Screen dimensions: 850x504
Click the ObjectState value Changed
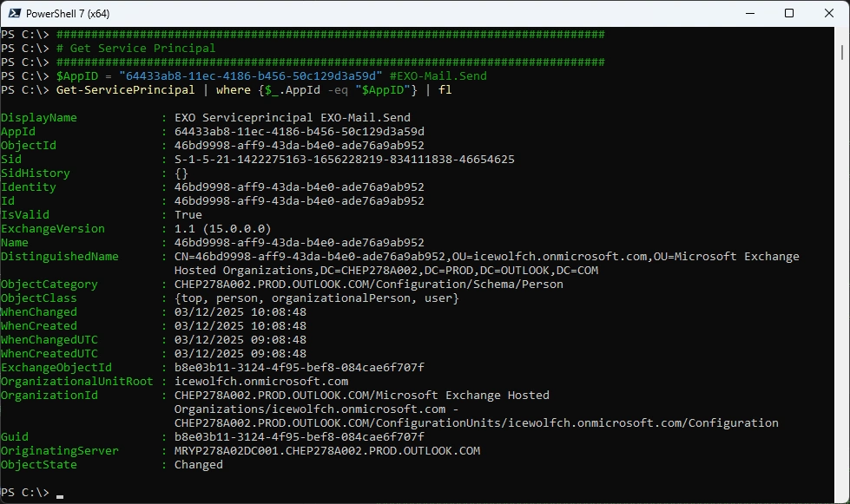(198, 465)
